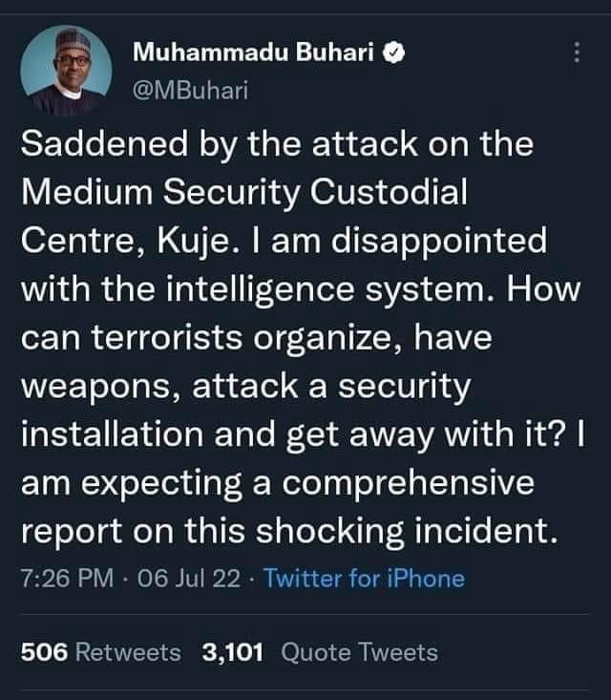This screenshot has width=611, height=700.
Task: Open the Twitter for iPhone source link
Action: 363,578
